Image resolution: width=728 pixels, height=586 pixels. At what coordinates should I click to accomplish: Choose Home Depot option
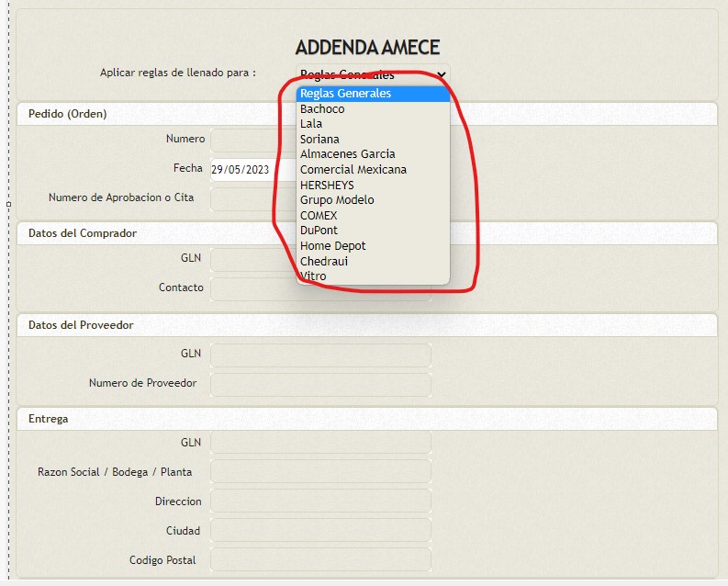click(373, 245)
